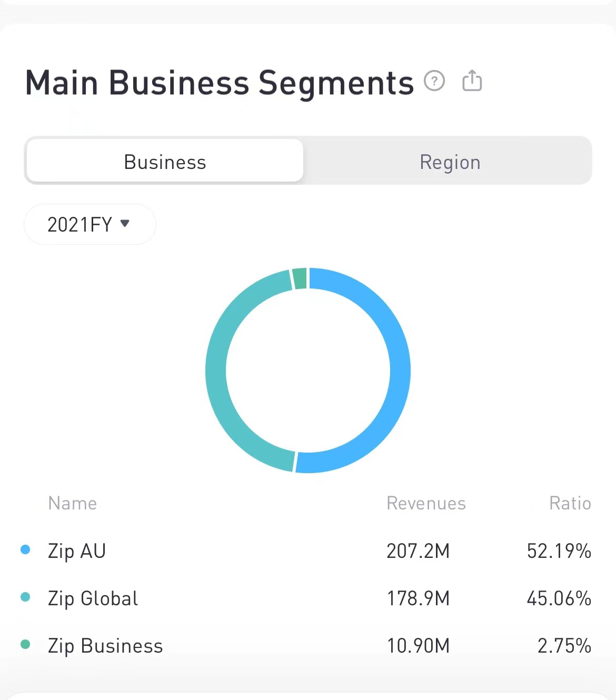Click the dropdown arrow next to 2021FY
Viewport: 616px width, 700px height.
click(125, 223)
